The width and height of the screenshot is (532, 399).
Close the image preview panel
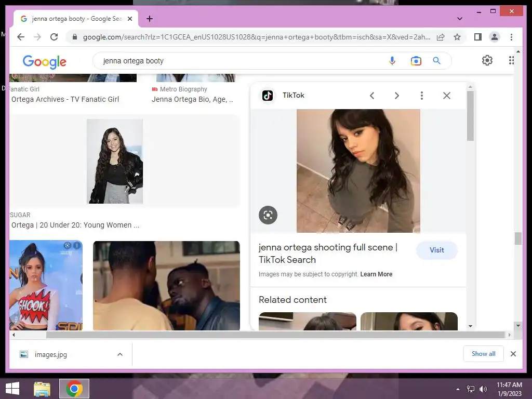(x=446, y=96)
